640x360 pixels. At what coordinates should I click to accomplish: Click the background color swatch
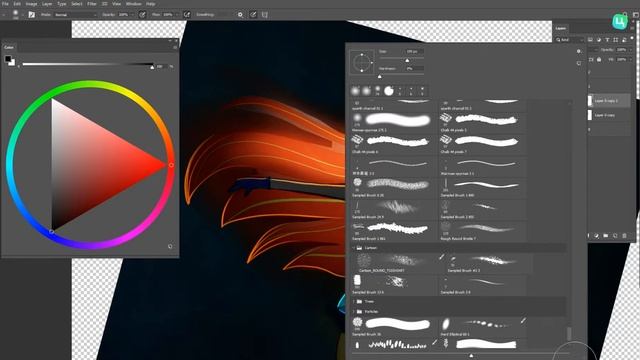pos(12,63)
